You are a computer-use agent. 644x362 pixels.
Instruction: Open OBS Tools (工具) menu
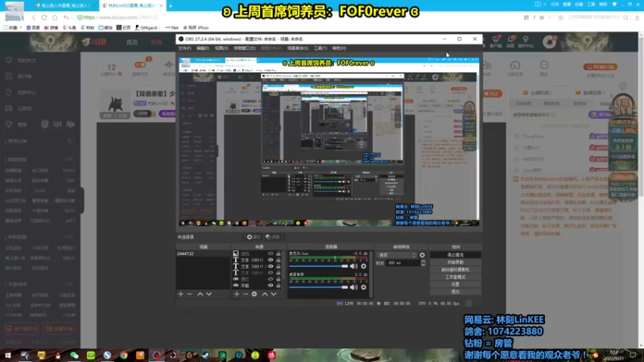pyautogui.click(x=320, y=48)
